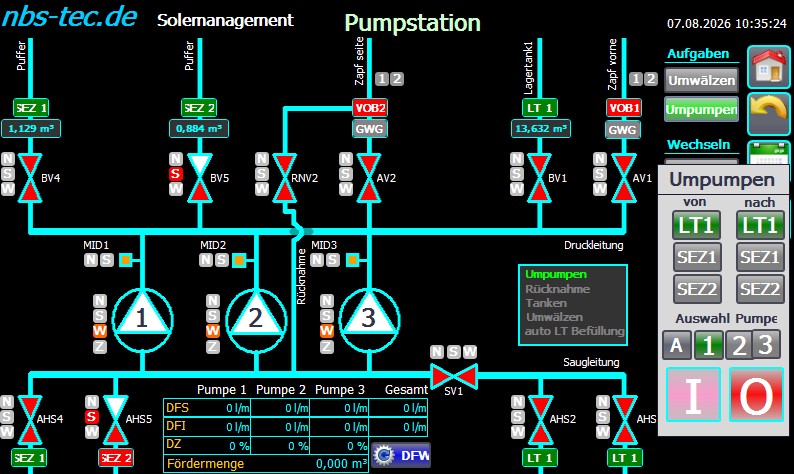Open the calendar icon near Wechseln

[x=769, y=152]
